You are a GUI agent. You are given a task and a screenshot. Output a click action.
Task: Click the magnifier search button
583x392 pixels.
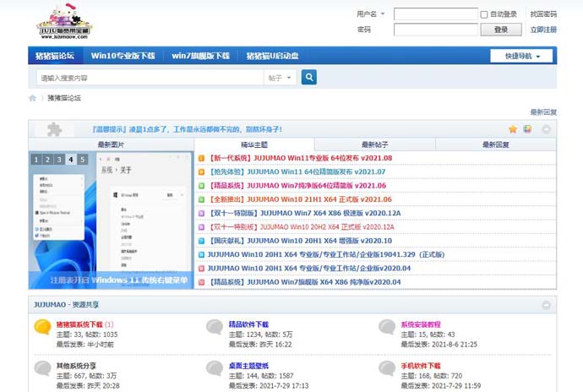309,77
